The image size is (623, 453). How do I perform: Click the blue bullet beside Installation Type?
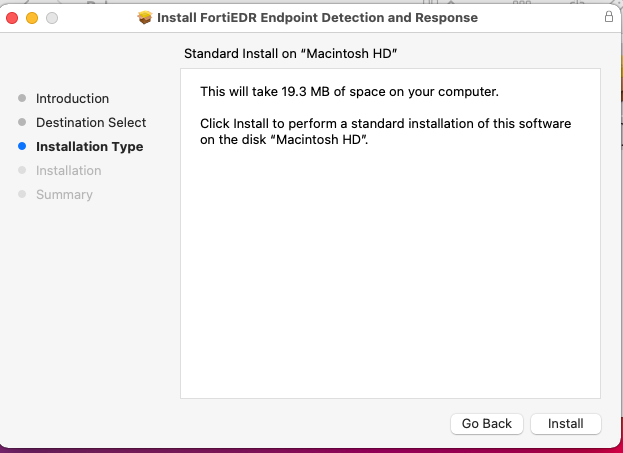pos(22,147)
